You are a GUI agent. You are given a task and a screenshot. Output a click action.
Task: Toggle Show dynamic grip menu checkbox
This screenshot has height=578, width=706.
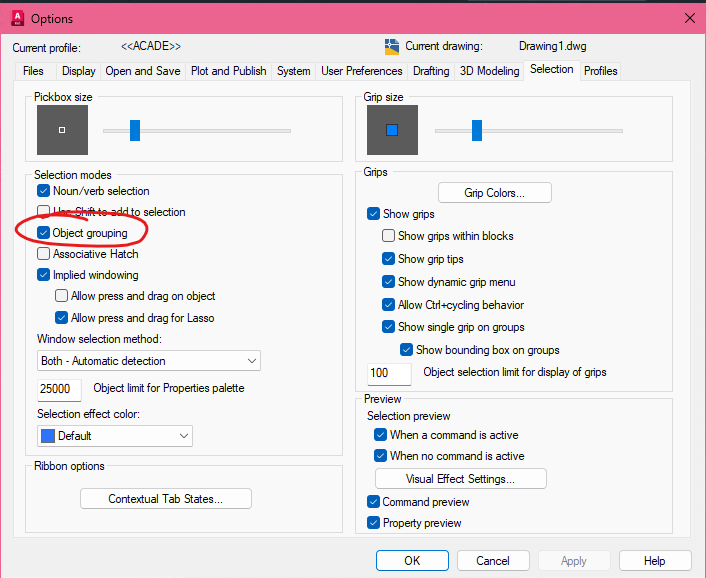click(x=388, y=282)
